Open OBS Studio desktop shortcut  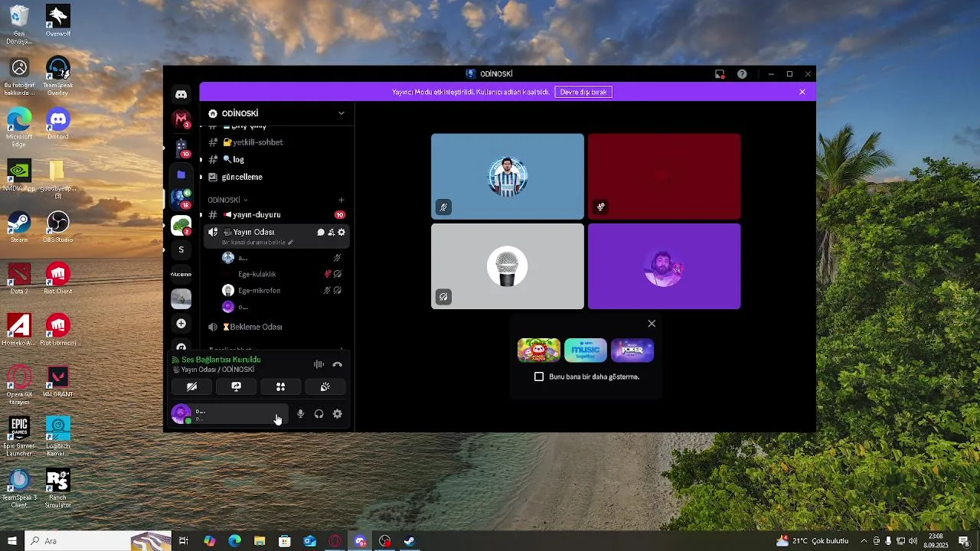point(57,227)
